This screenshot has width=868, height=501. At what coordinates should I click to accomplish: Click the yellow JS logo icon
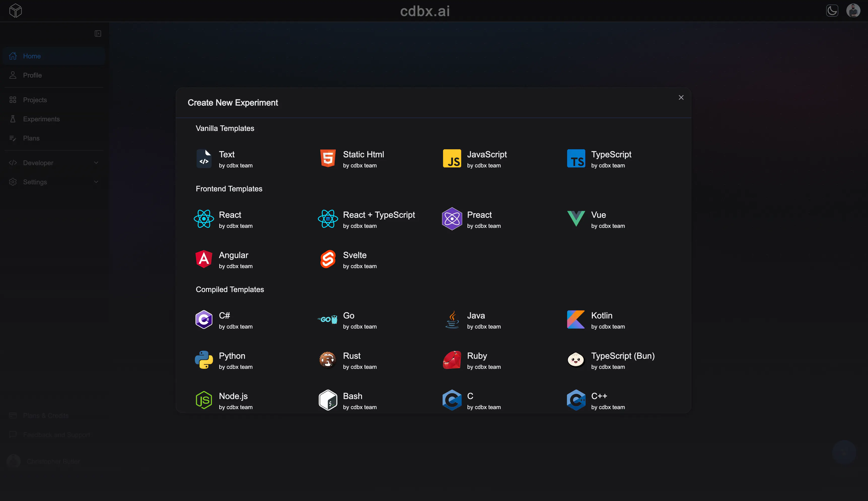click(x=452, y=158)
